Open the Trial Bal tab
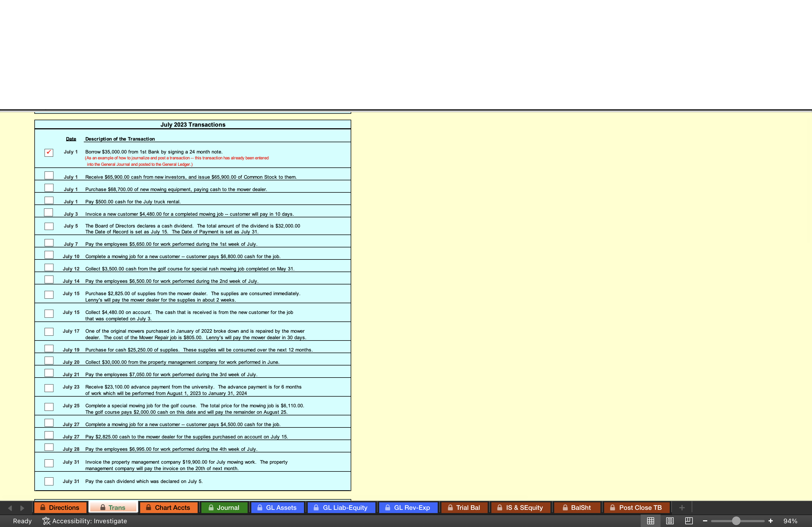Screen dimensions: 812x527 (464, 508)
